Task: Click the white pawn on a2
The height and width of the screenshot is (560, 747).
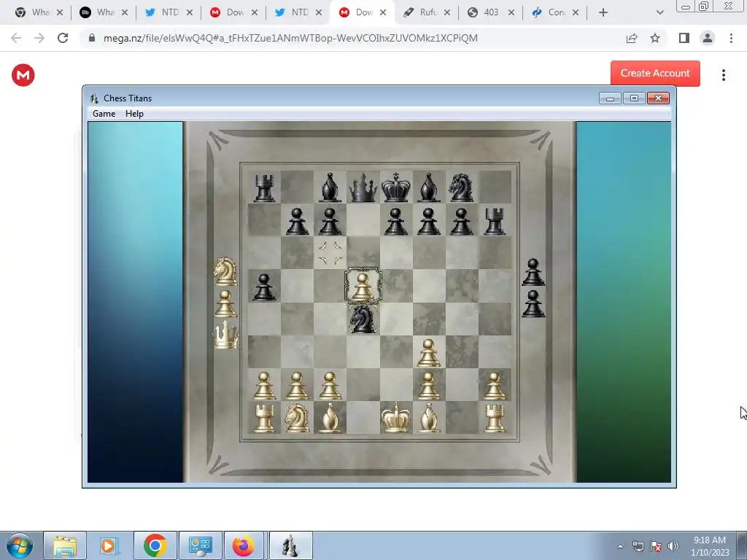Action: point(264,386)
